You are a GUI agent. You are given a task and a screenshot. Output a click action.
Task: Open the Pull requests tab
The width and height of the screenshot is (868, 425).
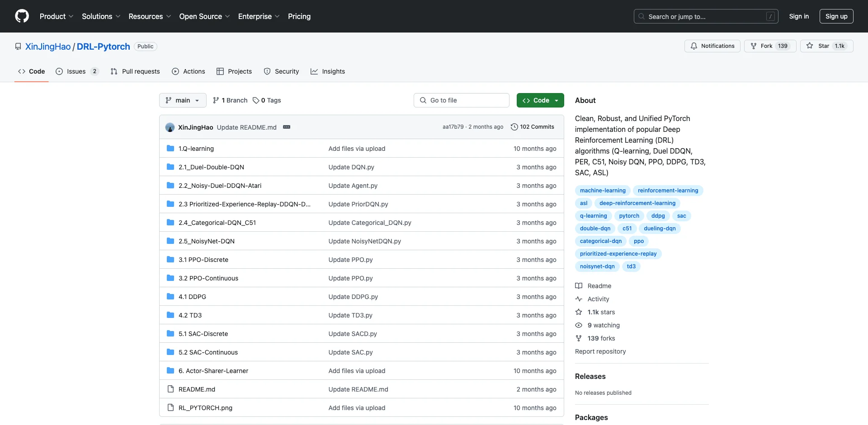click(x=135, y=71)
